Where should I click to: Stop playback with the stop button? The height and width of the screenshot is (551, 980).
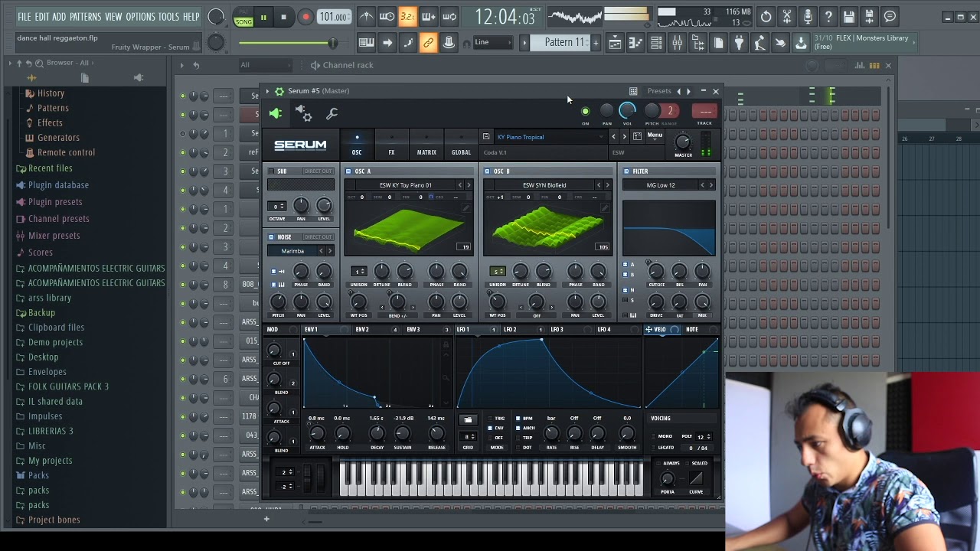[283, 17]
